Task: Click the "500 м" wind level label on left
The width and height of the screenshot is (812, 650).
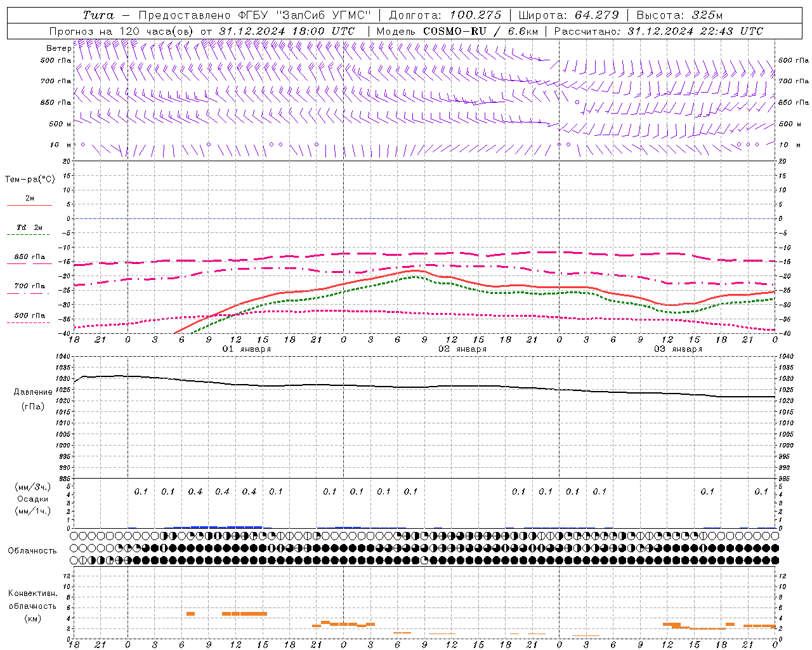Action: tap(60, 124)
